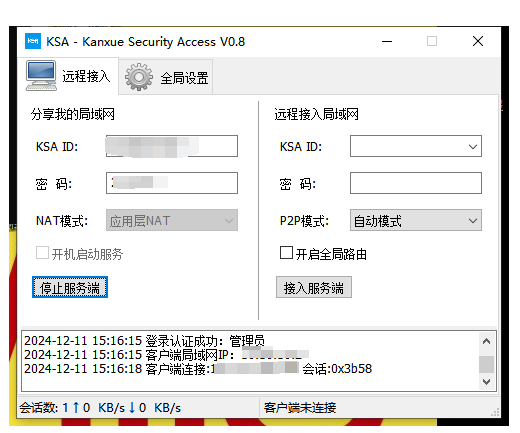Click the log panel scrollbar thumb
The image size is (520, 433).
click(486, 364)
